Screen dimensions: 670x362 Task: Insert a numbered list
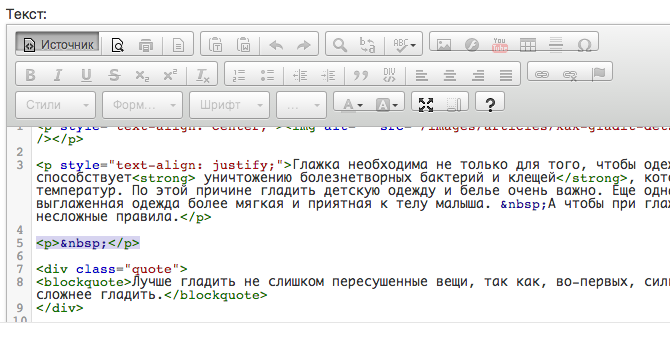[x=239, y=75]
